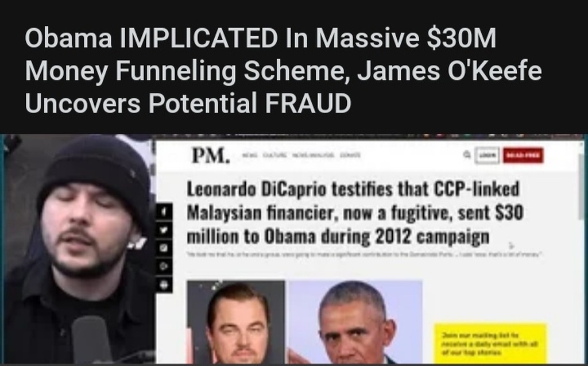This screenshot has width=588, height=366.
Task: Click the third share sidebar icon
Action: coord(164,248)
